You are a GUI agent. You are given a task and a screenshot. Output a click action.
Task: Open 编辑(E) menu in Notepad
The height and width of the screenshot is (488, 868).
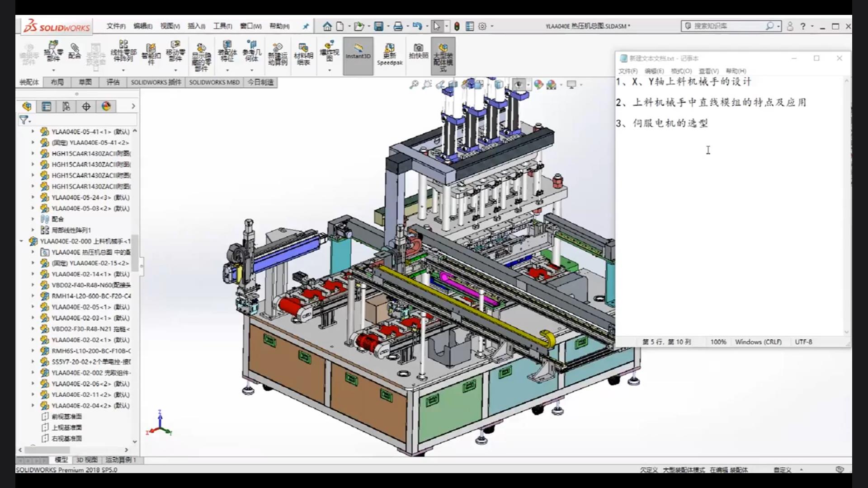click(654, 71)
